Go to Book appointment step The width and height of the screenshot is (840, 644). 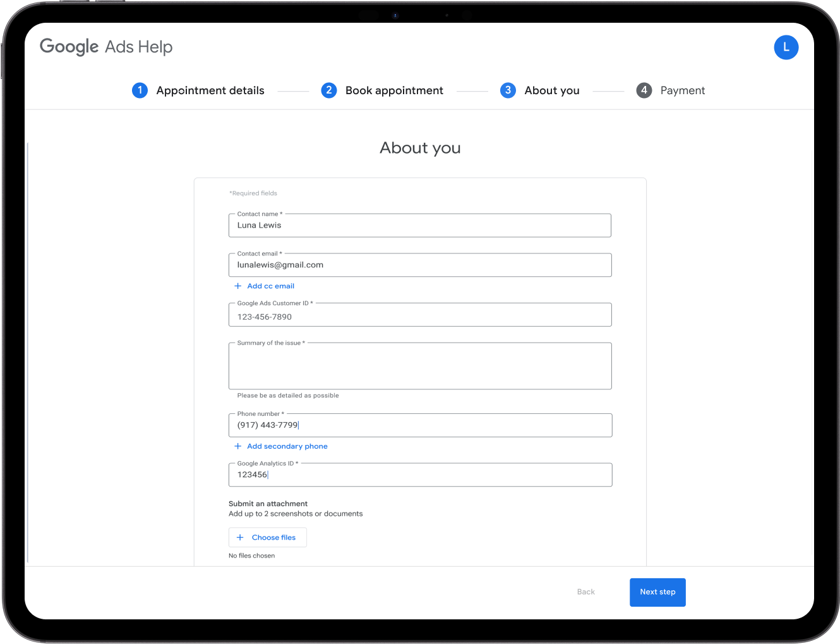pos(394,90)
